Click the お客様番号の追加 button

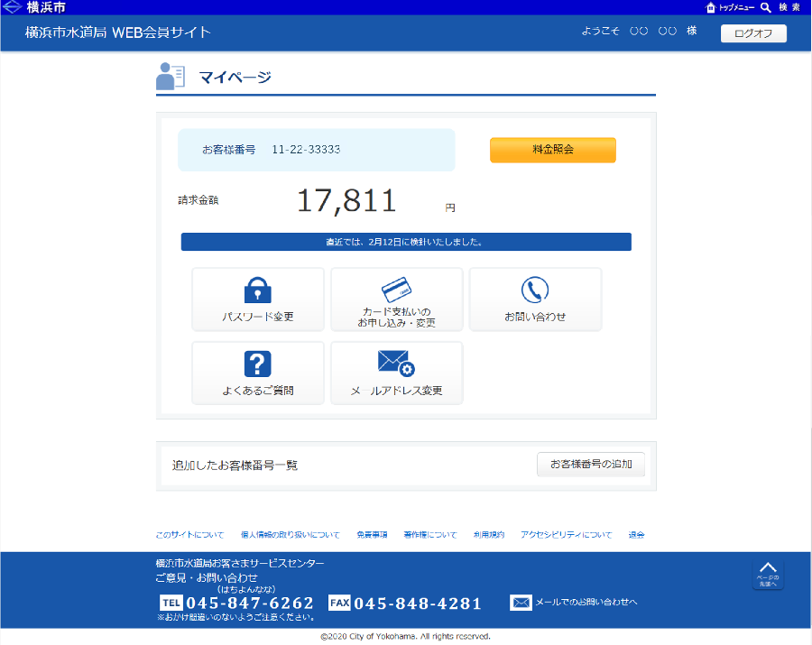[591, 465]
